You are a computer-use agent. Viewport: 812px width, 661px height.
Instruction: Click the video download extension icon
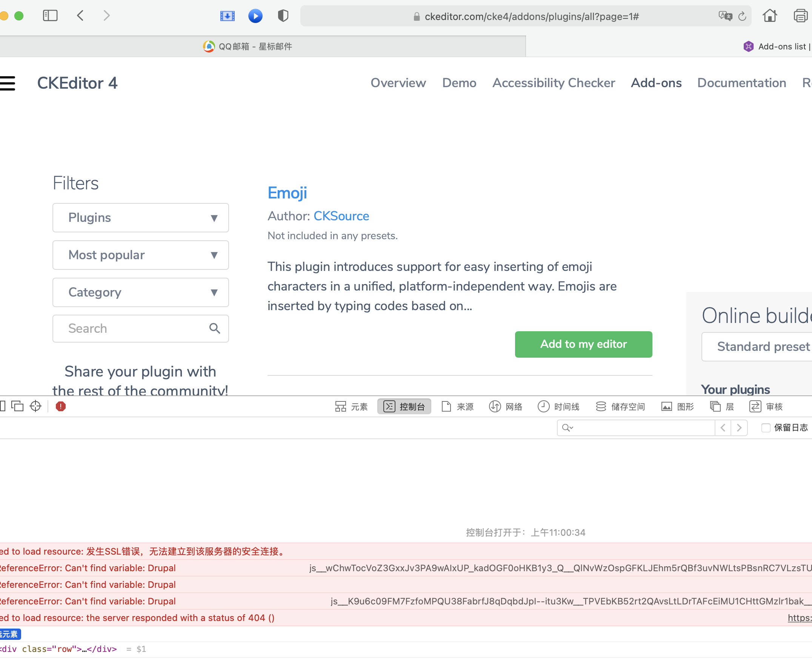pos(228,16)
